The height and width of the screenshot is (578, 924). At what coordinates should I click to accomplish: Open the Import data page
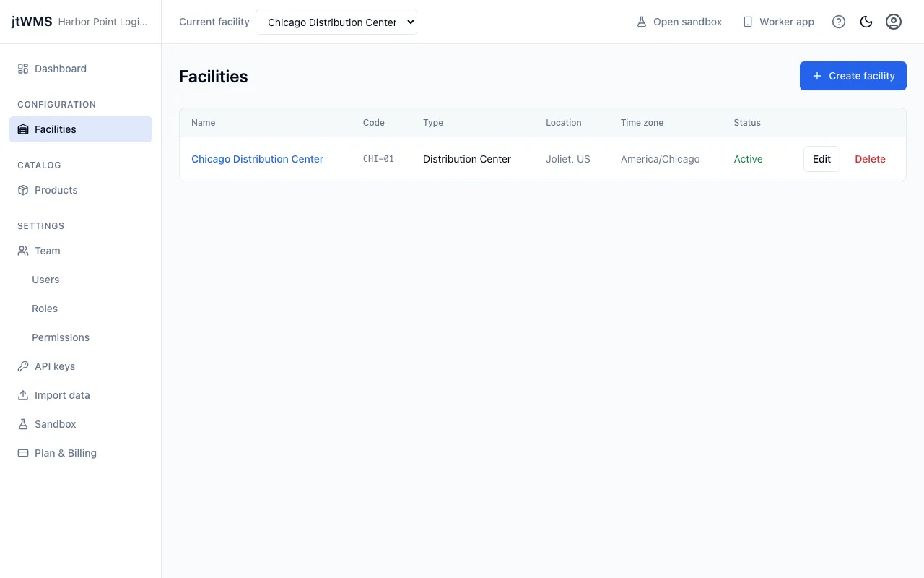(x=80, y=395)
